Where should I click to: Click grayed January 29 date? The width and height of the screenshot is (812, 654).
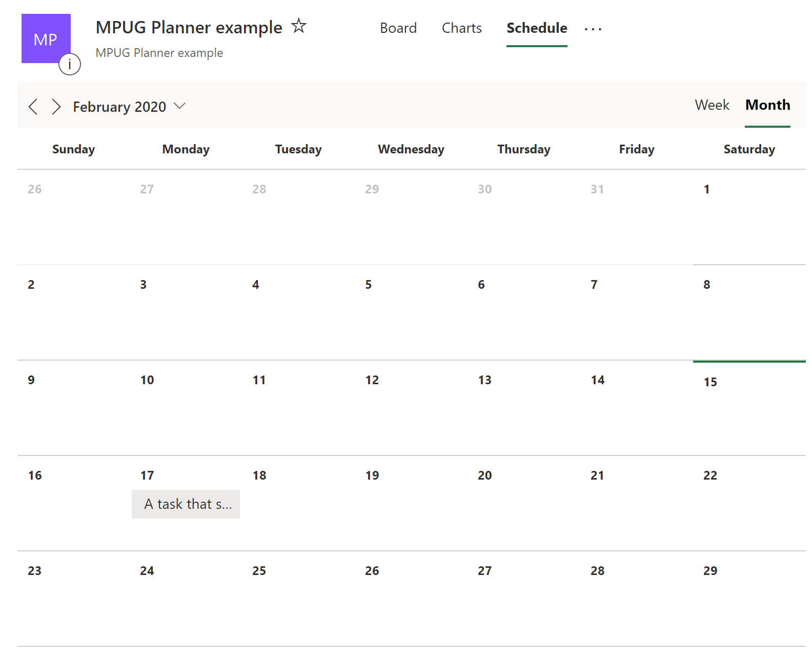[x=372, y=189]
